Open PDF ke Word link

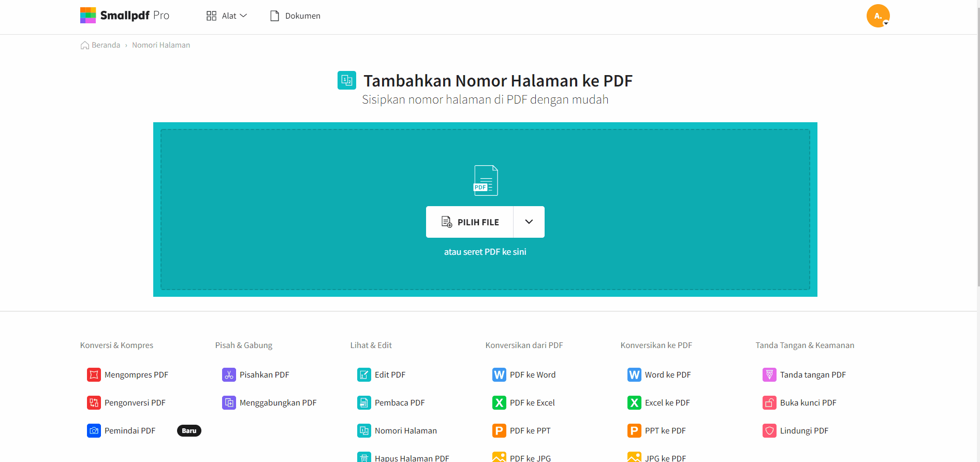533,374
